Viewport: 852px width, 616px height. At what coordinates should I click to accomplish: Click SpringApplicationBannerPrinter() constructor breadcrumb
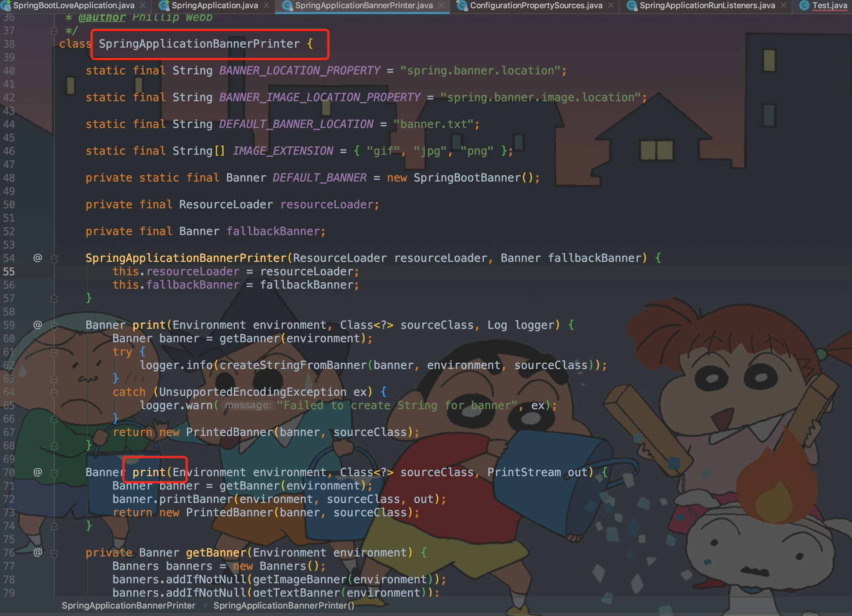pos(284,605)
